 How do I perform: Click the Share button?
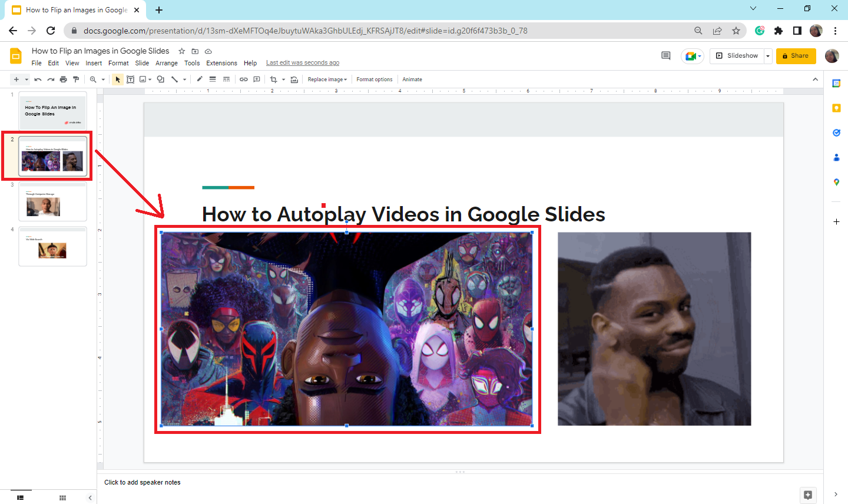pyautogui.click(x=796, y=56)
